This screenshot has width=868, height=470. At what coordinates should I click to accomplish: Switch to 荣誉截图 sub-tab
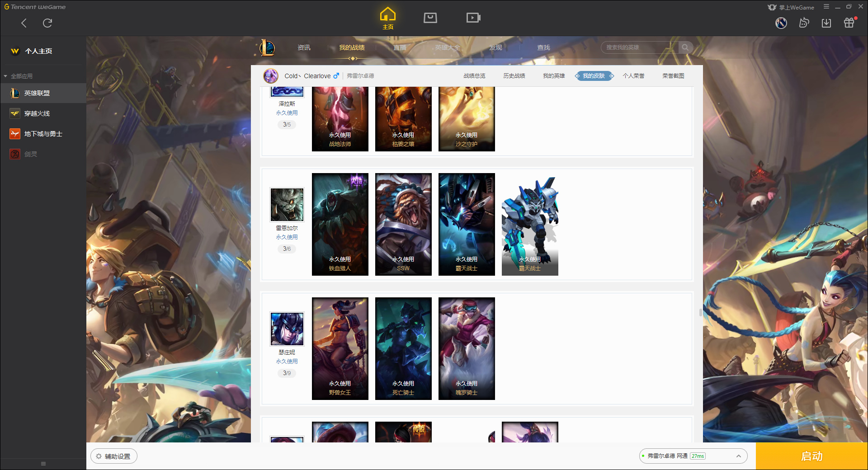click(673, 76)
